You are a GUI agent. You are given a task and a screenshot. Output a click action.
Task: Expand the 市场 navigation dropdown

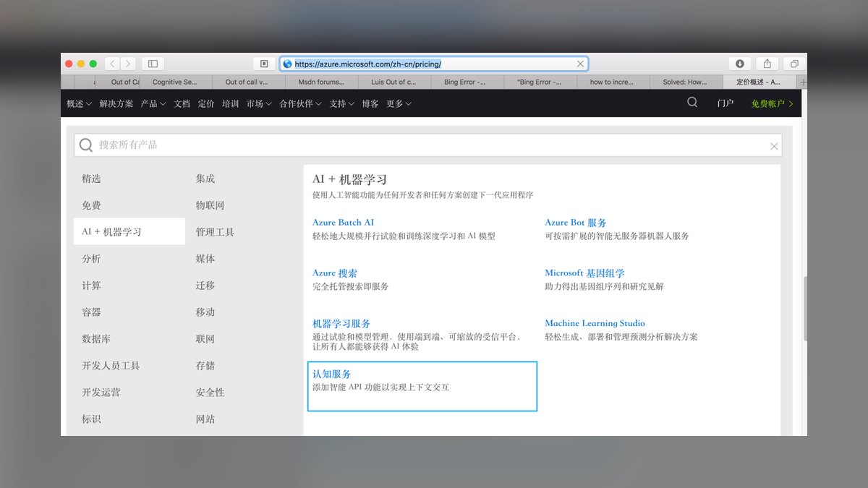(x=259, y=103)
